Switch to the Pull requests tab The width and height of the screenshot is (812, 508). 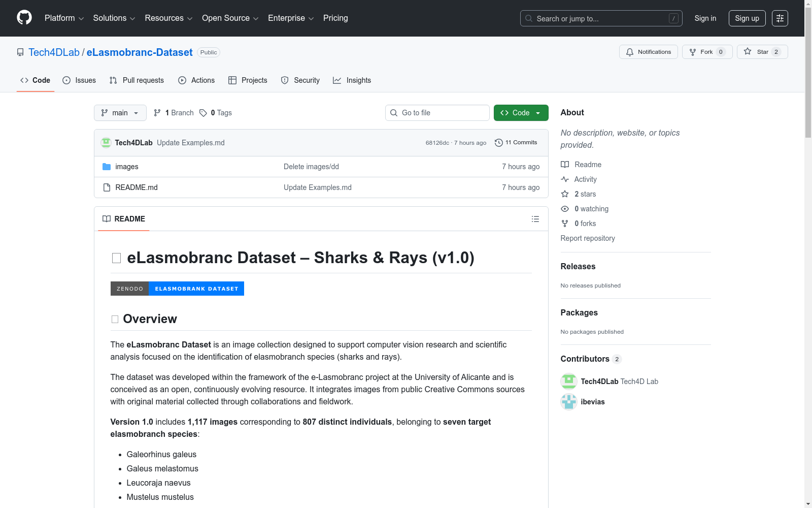tap(137, 80)
